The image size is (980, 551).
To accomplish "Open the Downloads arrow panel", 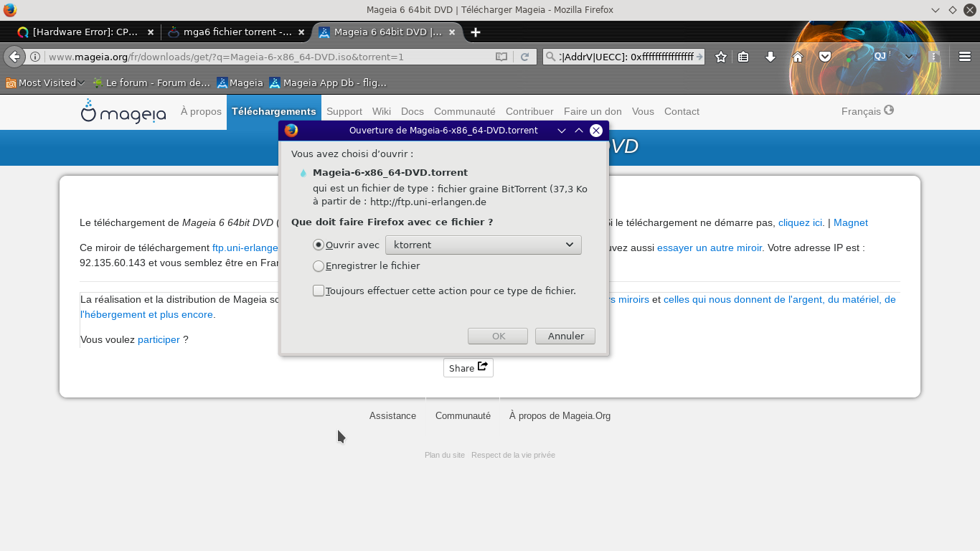I will (x=771, y=57).
